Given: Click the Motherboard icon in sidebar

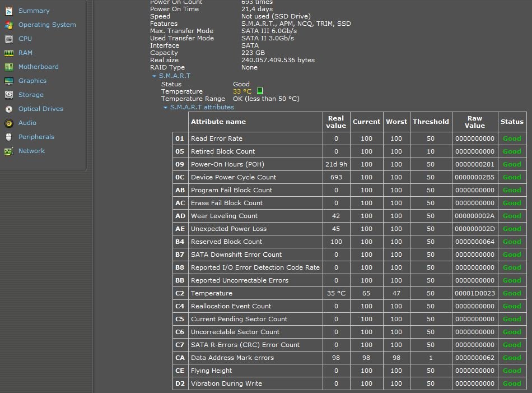Looking at the screenshot, I should pos(8,67).
